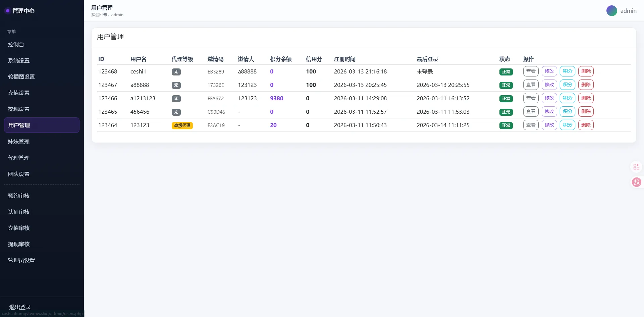
Task: Click the admin avatar circle
Action: (x=611, y=11)
